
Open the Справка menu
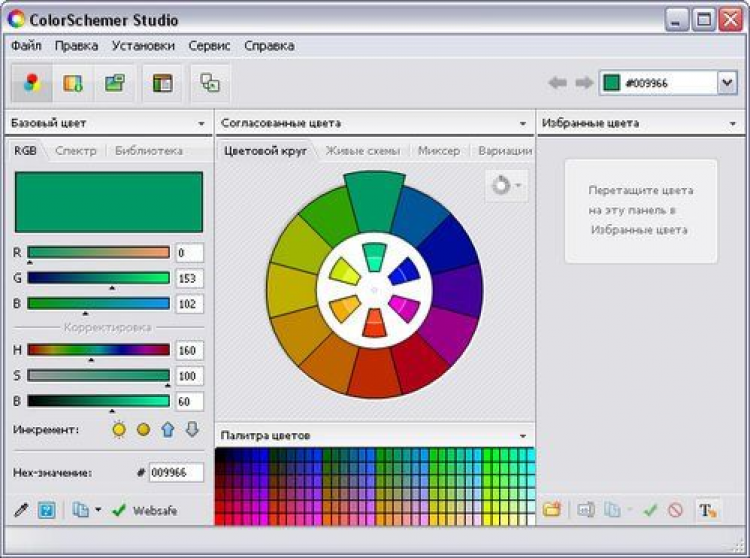point(269,46)
